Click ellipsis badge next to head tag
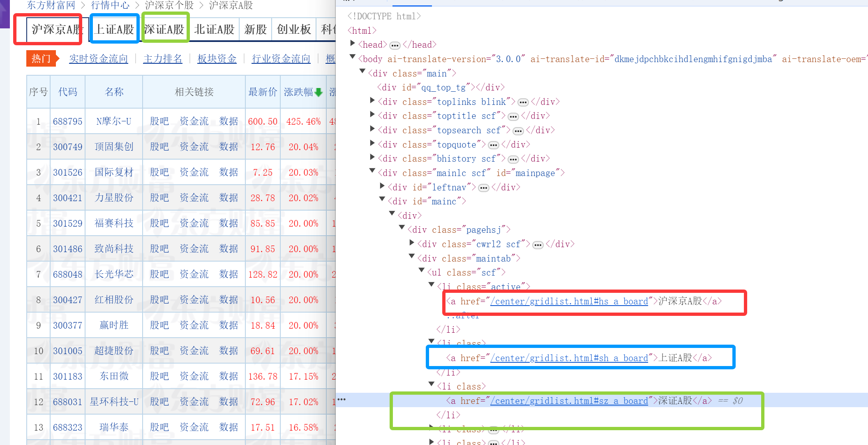The height and width of the screenshot is (445, 868). point(395,45)
